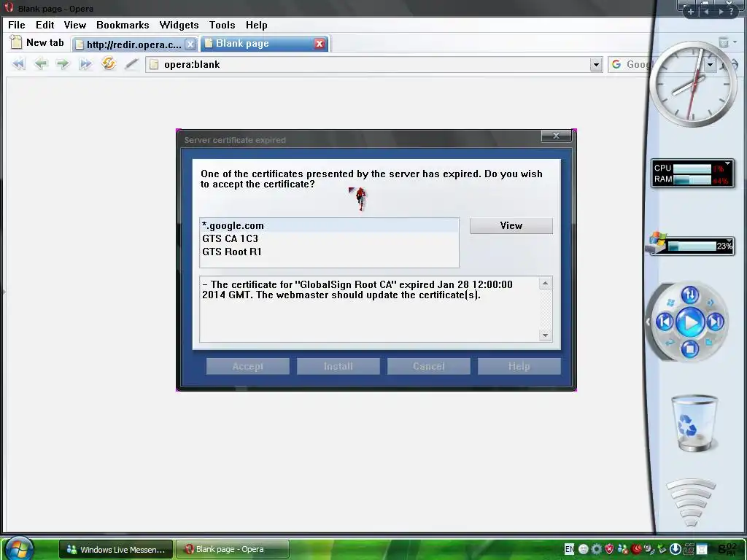Click the sidebar next gadgets arrow

[721, 12]
